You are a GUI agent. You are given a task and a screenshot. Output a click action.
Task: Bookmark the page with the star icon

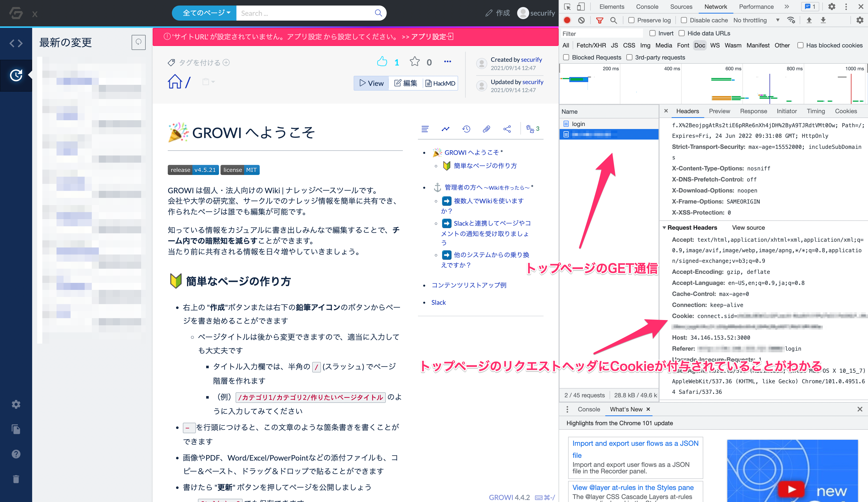(415, 62)
